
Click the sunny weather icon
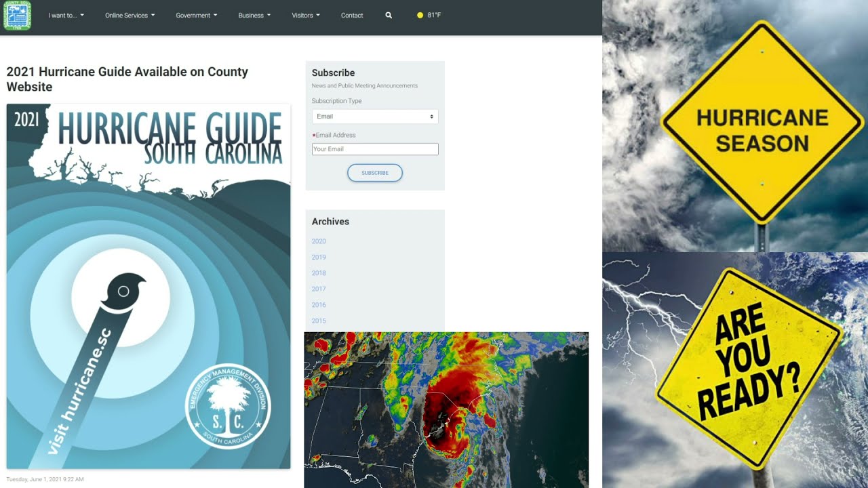point(420,15)
